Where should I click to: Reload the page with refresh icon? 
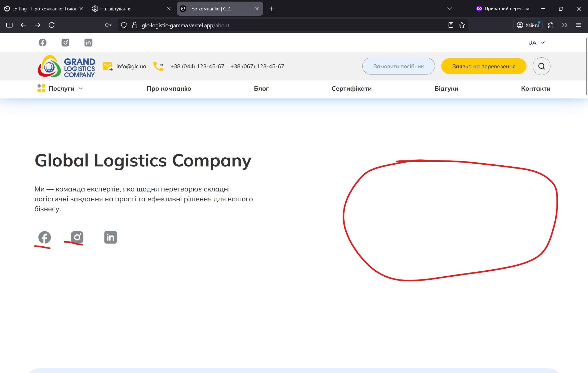52,25
